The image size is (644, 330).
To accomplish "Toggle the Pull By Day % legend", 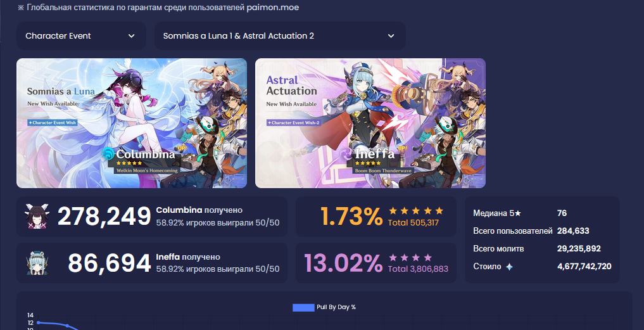I will (x=324, y=307).
